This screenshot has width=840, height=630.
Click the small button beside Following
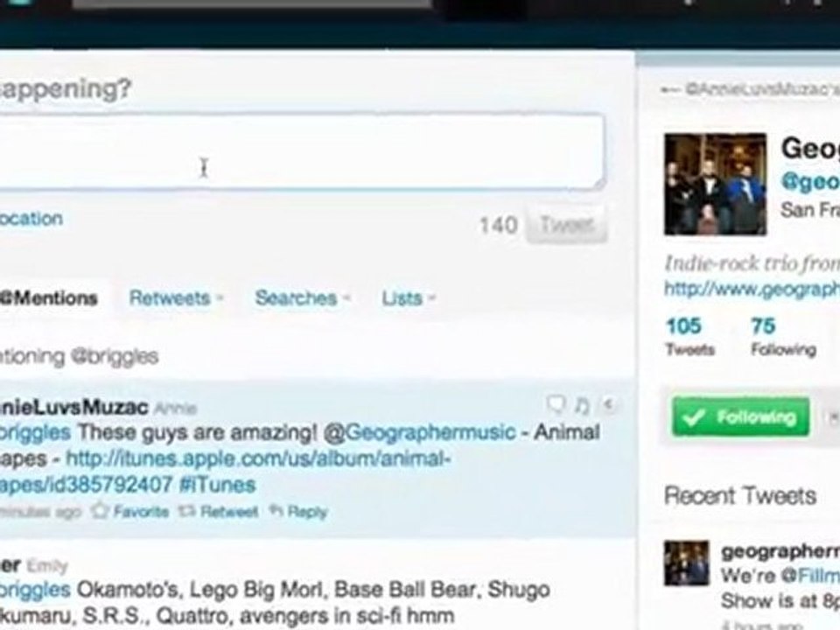(833, 416)
